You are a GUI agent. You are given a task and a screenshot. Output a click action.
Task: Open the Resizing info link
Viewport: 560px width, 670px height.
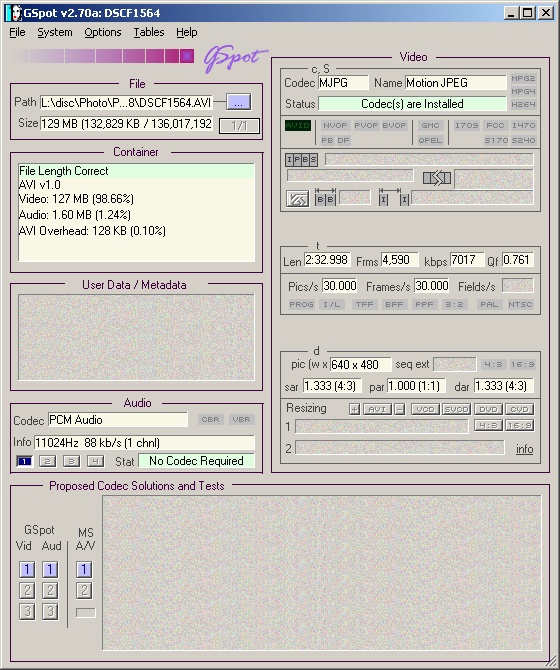524,449
